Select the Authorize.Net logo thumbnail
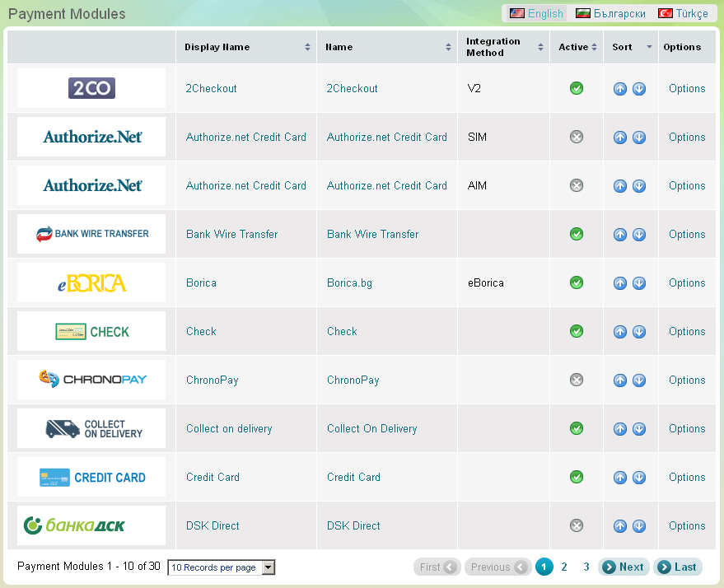This screenshot has width=724, height=588. click(91, 137)
